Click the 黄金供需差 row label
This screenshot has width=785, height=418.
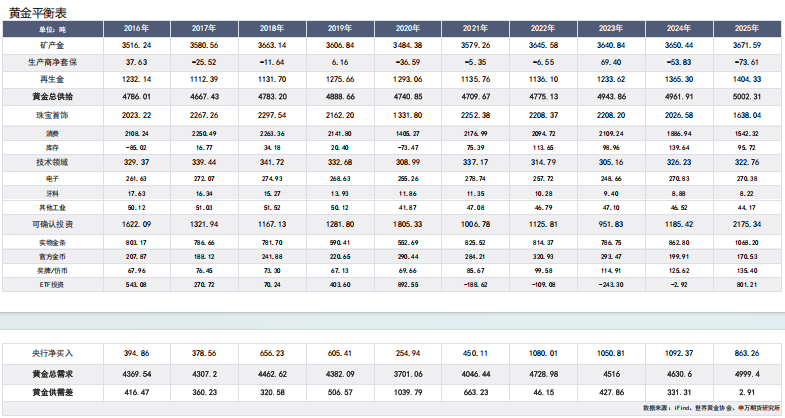tap(53, 392)
